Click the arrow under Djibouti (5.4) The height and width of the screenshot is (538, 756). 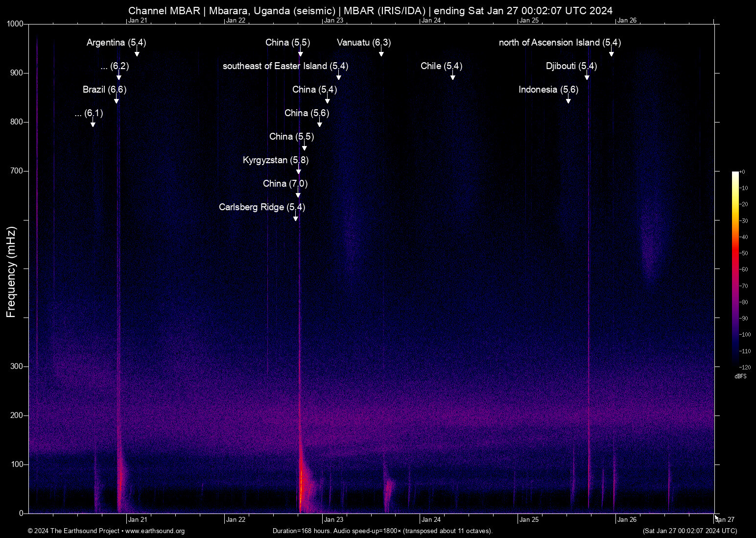(x=587, y=77)
